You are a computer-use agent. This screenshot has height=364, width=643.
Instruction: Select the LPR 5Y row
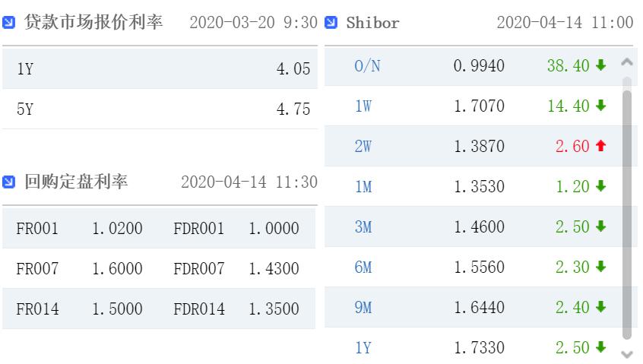coord(160,109)
